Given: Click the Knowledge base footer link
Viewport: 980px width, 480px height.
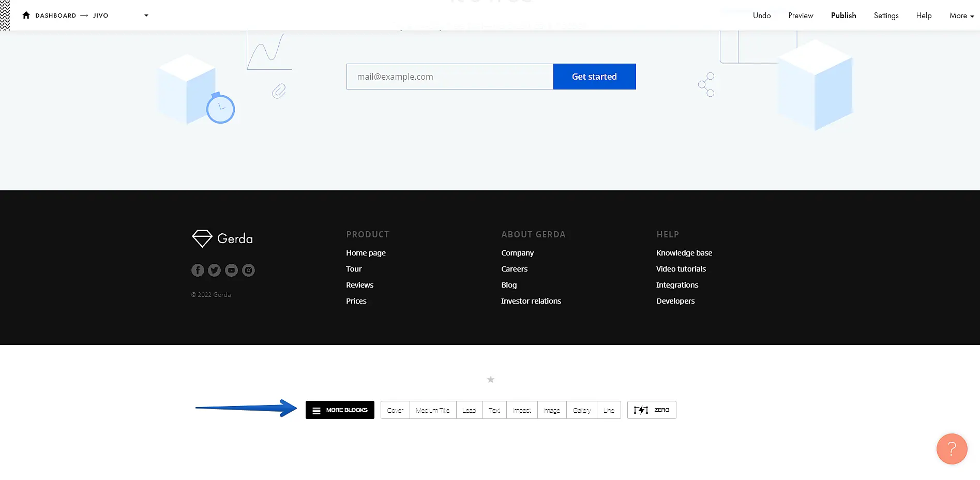Looking at the screenshot, I should point(684,253).
